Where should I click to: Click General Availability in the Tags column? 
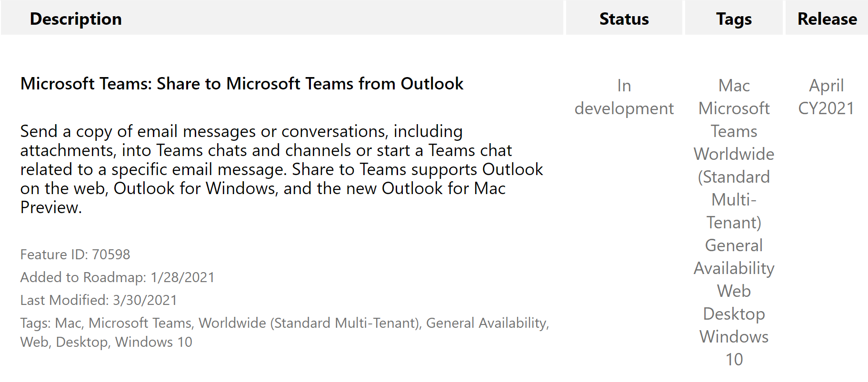click(x=734, y=257)
